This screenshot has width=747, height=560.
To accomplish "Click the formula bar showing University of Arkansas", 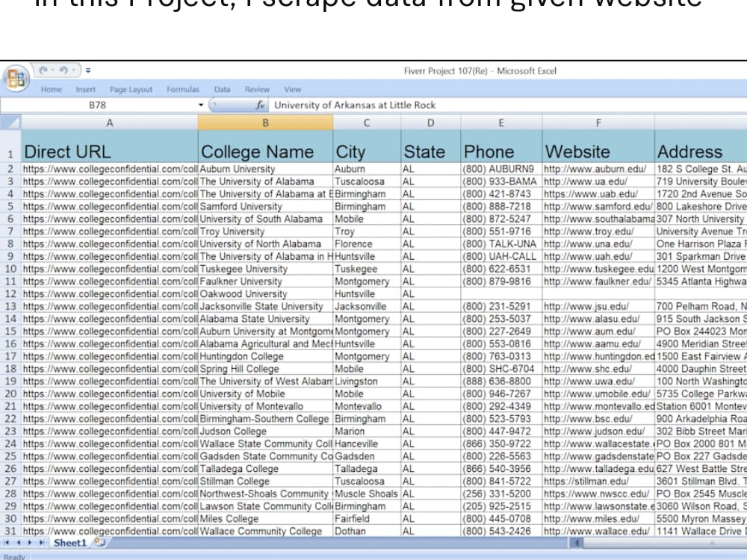I will click(x=507, y=105).
